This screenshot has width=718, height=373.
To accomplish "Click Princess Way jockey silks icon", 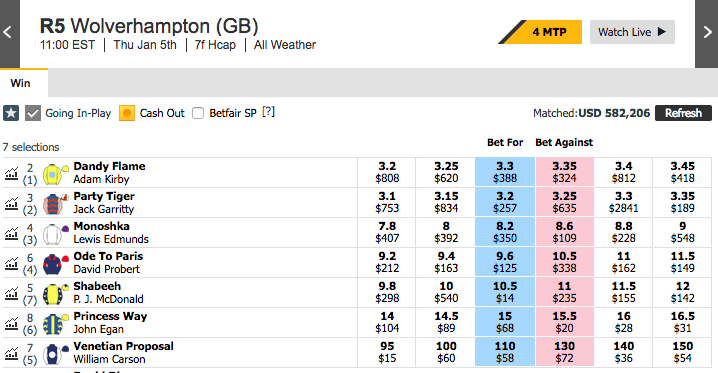I will [x=55, y=324].
